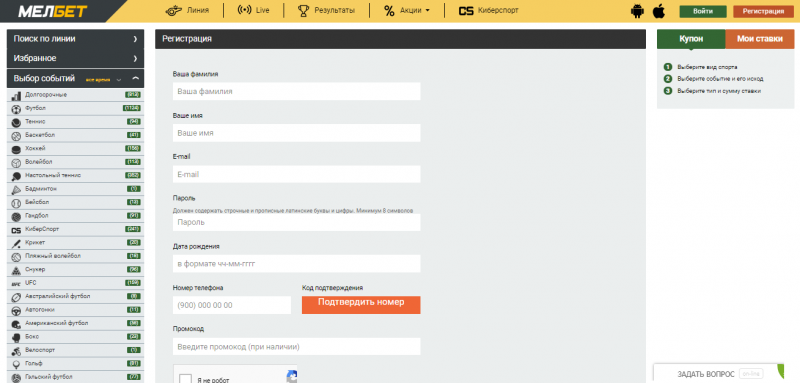800x383 pixels.
Task: Open the Акции dropdown menu
Action: coord(415,10)
